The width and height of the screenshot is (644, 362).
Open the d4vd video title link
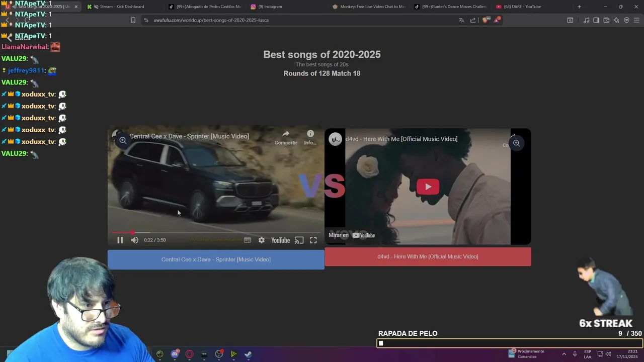(x=401, y=139)
